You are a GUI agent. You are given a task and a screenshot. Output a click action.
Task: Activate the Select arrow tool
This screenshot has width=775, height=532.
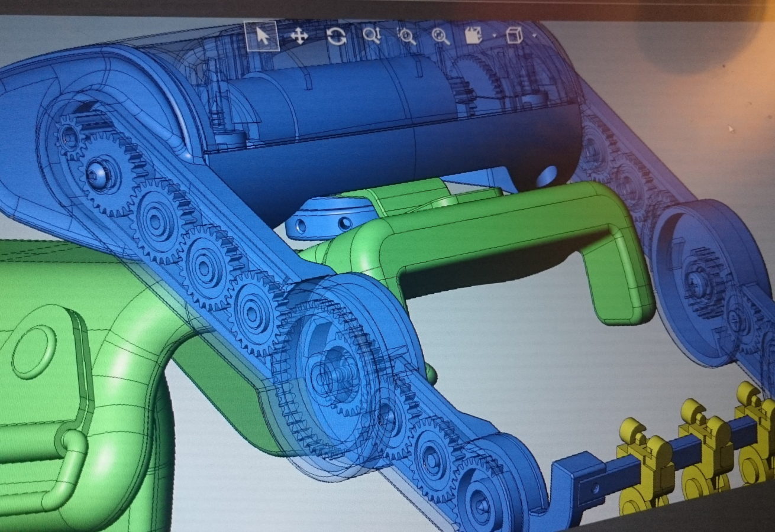pyautogui.click(x=262, y=36)
